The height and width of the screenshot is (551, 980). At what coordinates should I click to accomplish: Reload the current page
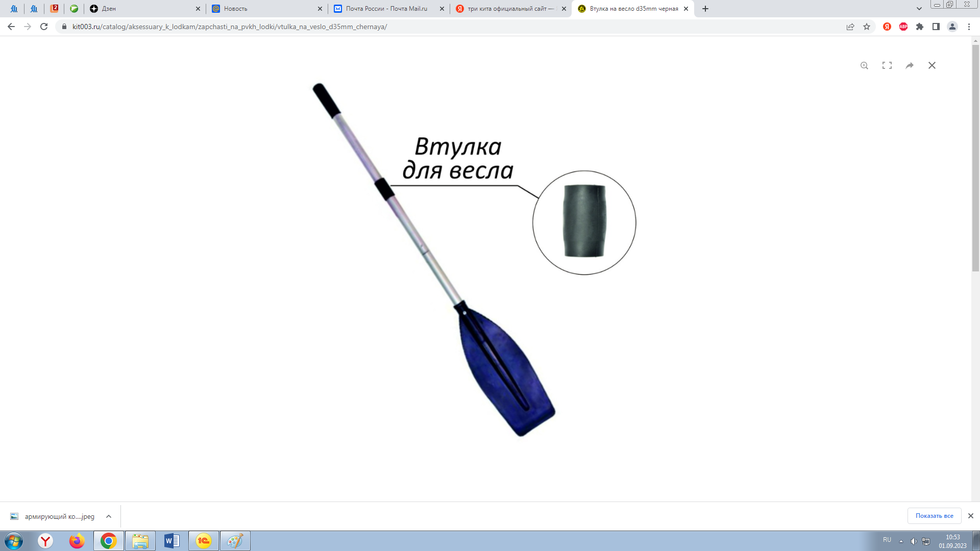[x=44, y=27]
